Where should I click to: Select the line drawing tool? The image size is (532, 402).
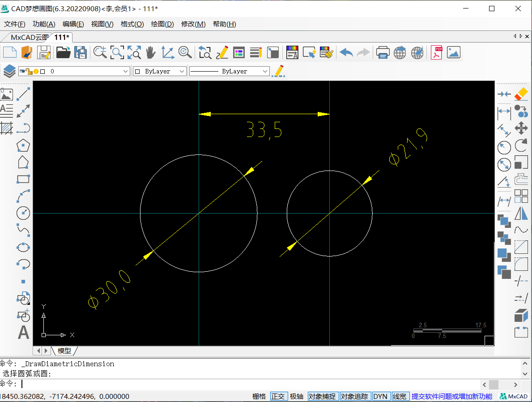coord(23,94)
